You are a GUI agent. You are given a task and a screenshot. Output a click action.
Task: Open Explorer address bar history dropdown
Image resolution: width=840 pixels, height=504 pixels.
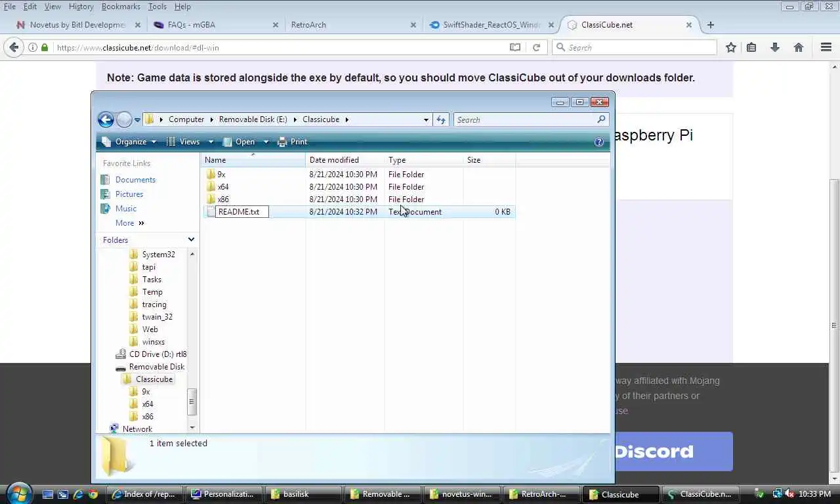pos(426,120)
